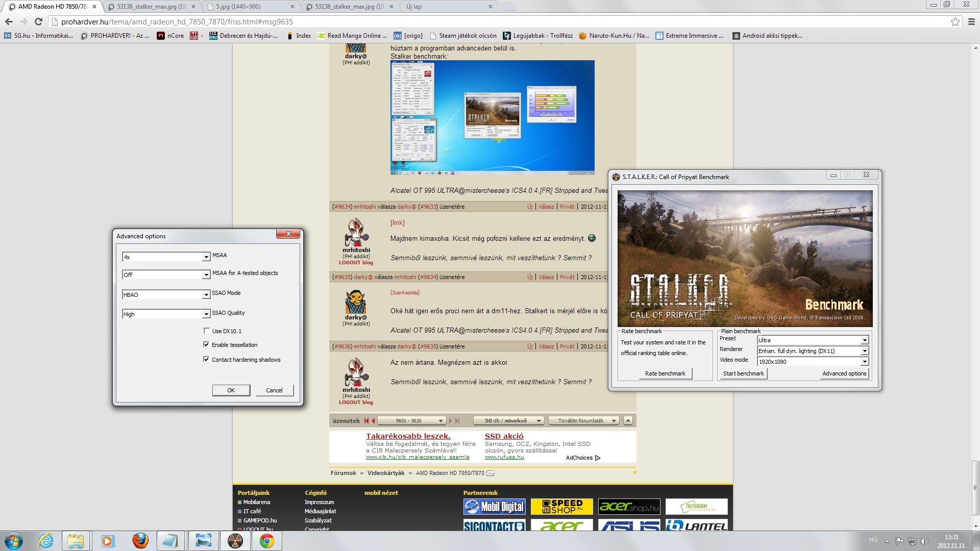Open Read Manga Online bookmark

point(352,36)
